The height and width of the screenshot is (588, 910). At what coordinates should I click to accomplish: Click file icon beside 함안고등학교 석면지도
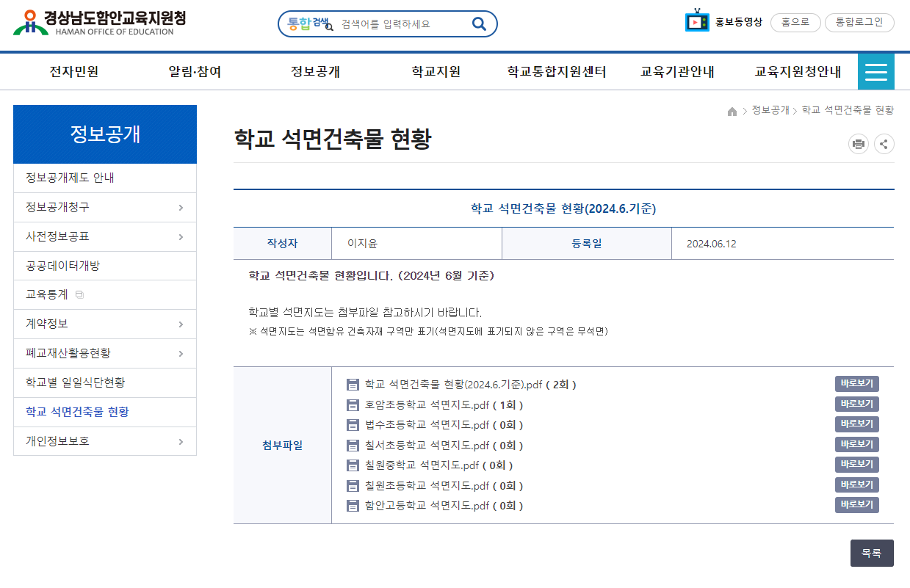pyautogui.click(x=353, y=506)
